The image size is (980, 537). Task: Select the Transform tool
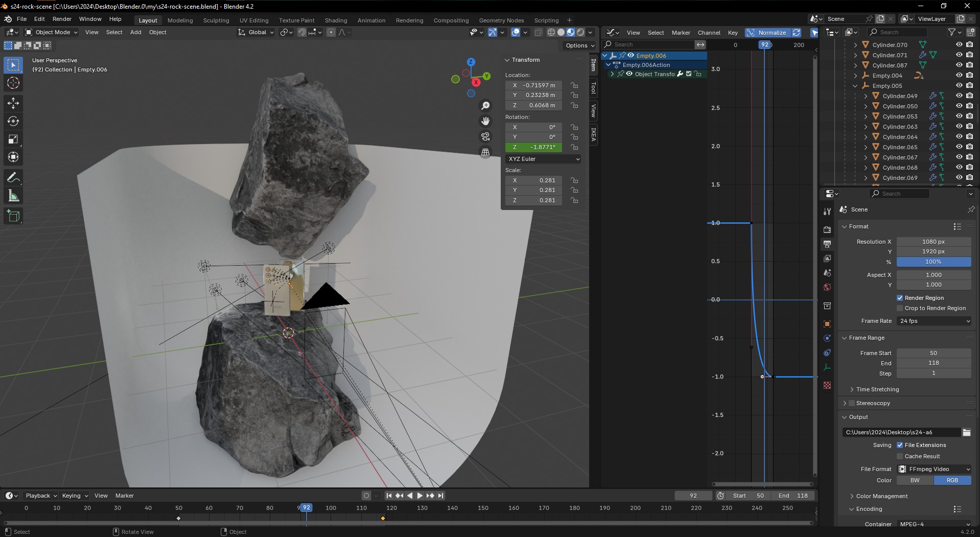13,157
